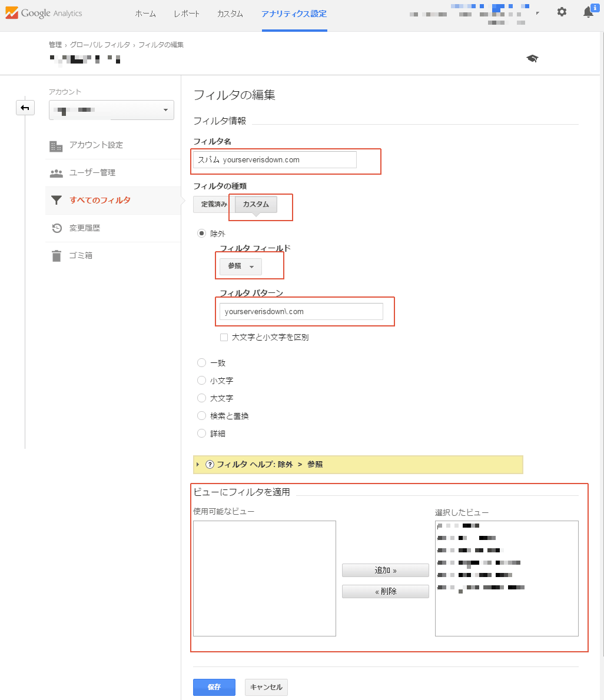This screenshot has width=604, height=700.
Task: Open the account switcher arrow in header
Action: [537, 13]
